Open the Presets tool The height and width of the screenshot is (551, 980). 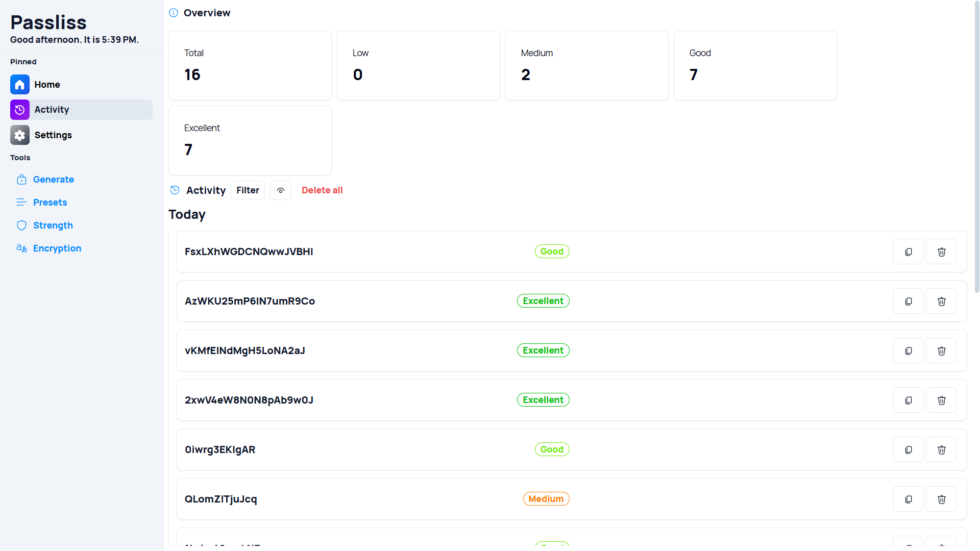(50, 203)
